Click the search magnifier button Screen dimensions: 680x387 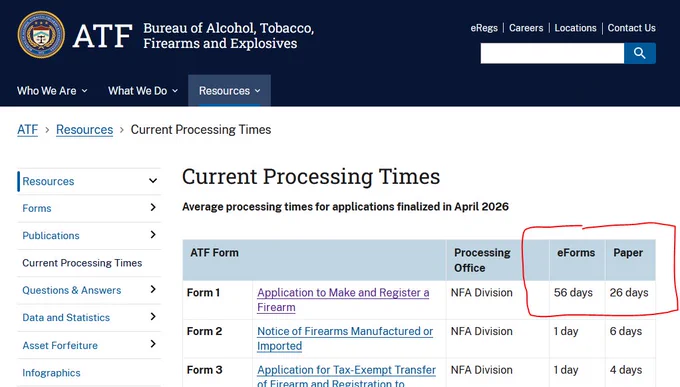[640, 53]
